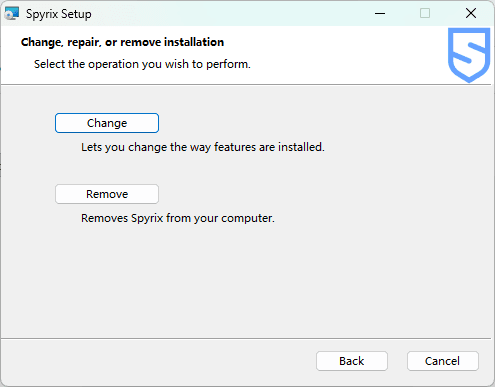
Task: Click the 'Change, repair, or remove installation' heading
Action: pyautogui.click(x=122, y=42)
